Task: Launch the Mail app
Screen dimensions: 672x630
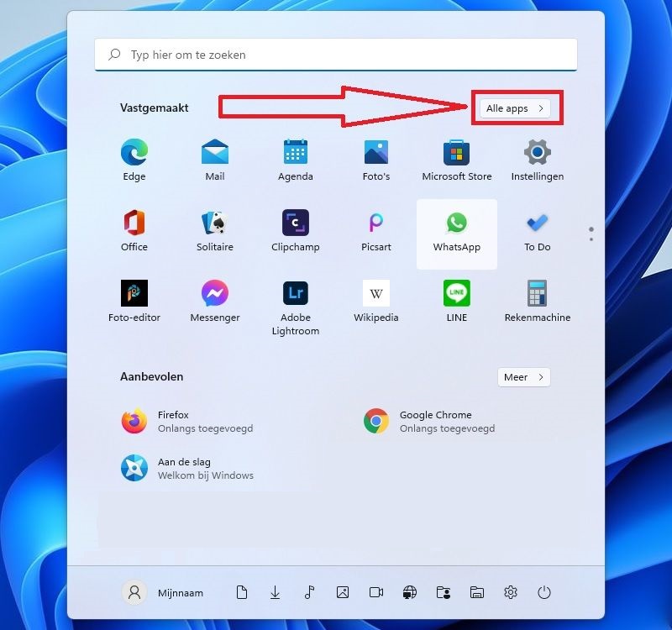Action: (215, 160)
